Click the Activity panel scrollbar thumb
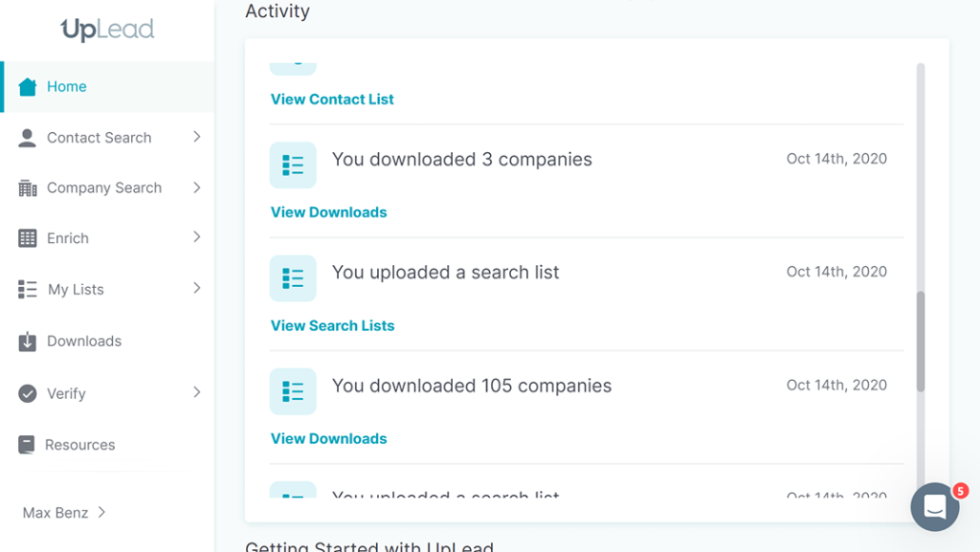This screenshot has height=552, width=980. click(x=921, y=342)
